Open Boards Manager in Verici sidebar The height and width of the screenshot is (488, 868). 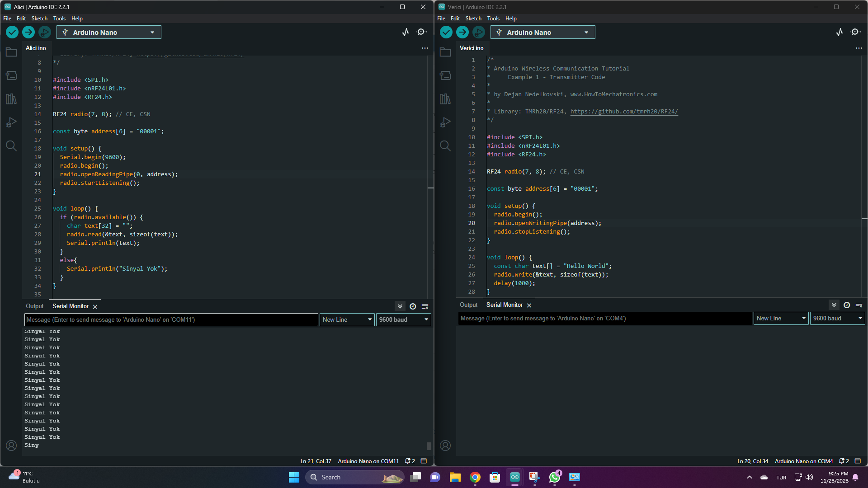(445, 75)
